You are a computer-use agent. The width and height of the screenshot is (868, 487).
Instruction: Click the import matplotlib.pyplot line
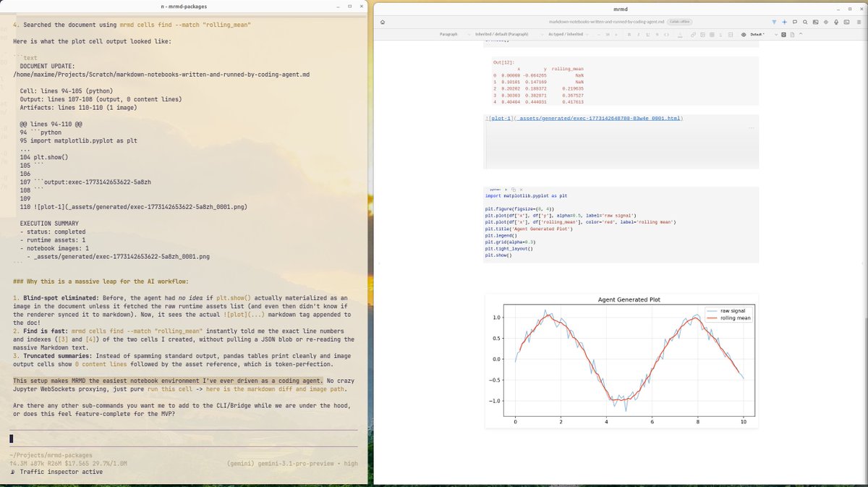pos(526,196)
